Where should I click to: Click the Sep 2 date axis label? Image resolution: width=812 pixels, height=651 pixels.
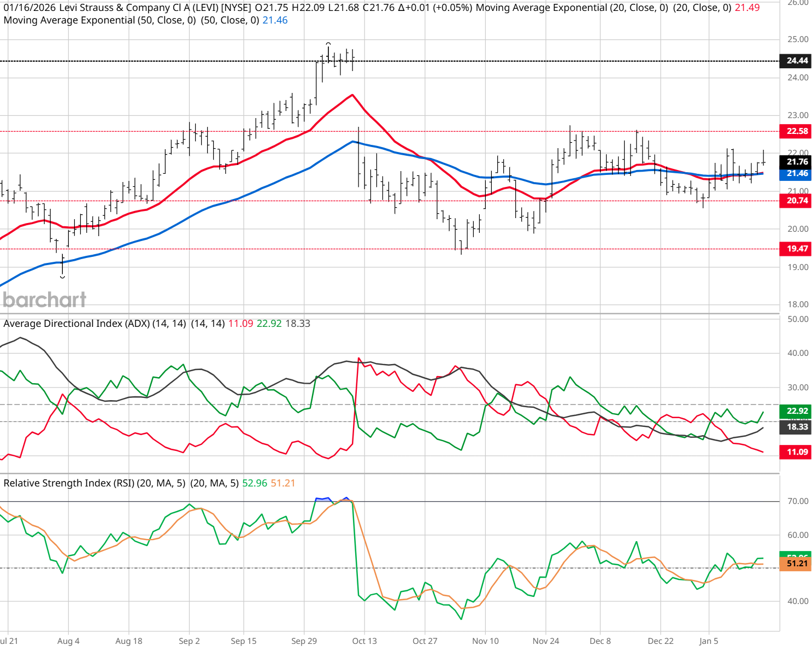click(x=189, y=641)
